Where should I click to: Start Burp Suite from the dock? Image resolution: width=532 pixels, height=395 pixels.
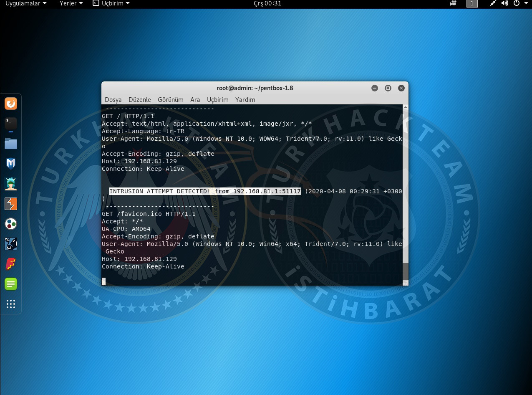click(x=11, y=204)
